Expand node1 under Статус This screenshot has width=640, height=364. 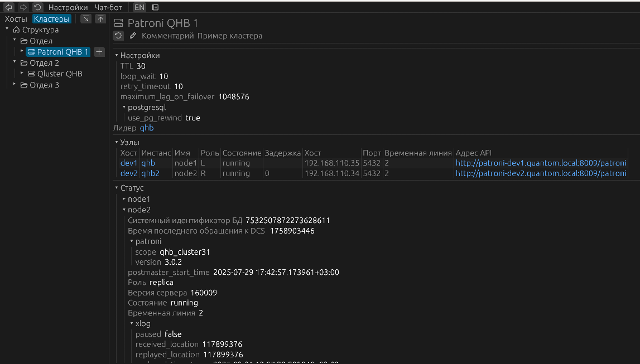tap(124, 199)
